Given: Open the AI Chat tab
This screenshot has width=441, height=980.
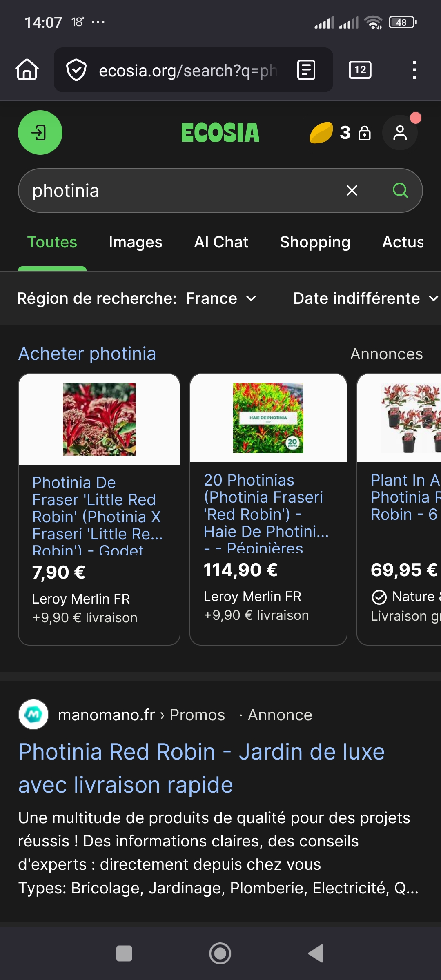Looking at the screenshot, I should pyautogui.click(x=221, y=242).
